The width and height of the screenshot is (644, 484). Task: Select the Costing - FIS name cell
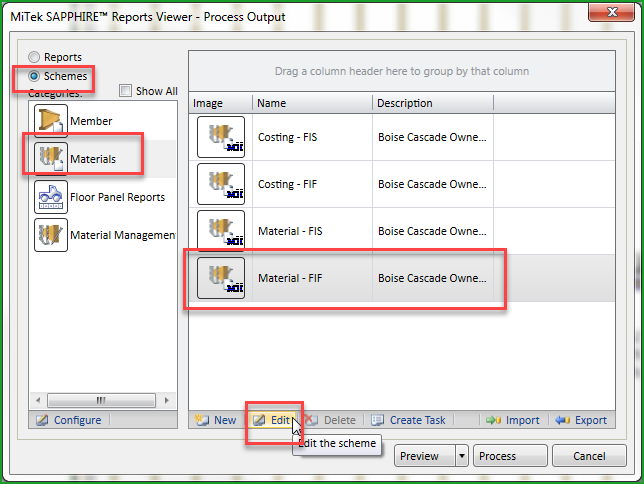[312, 137]
